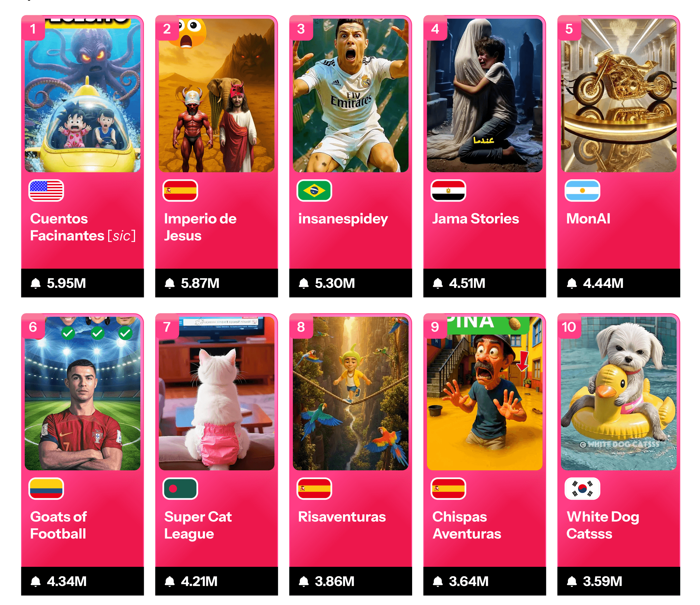The image size is (700, 605).
Task: Click the bell icon beside 5.95M
Action: (36, 283)
